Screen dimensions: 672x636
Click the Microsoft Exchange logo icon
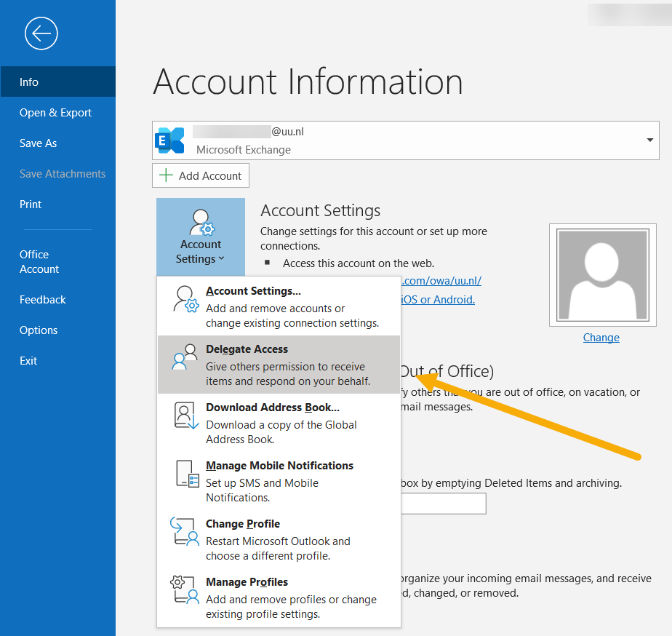169,140
